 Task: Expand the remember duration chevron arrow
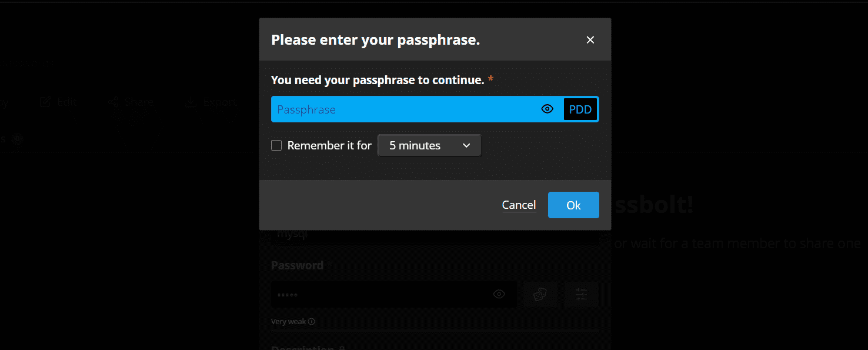[466, 145]
